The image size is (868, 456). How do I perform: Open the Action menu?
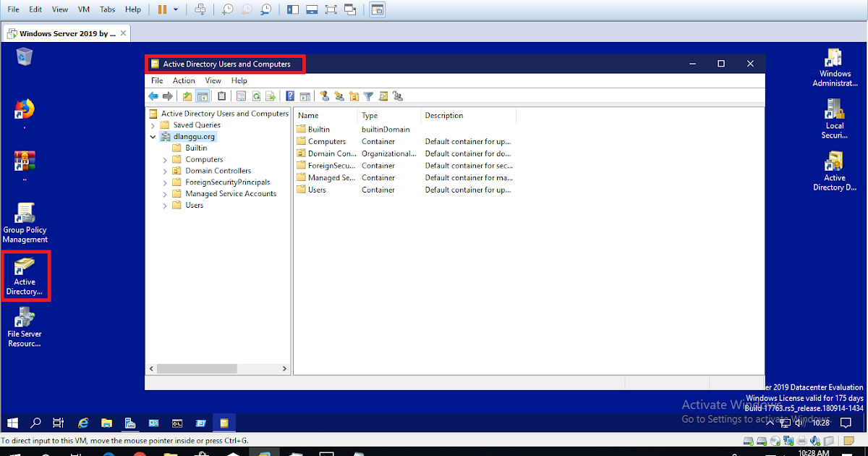[x=184, y=80]
